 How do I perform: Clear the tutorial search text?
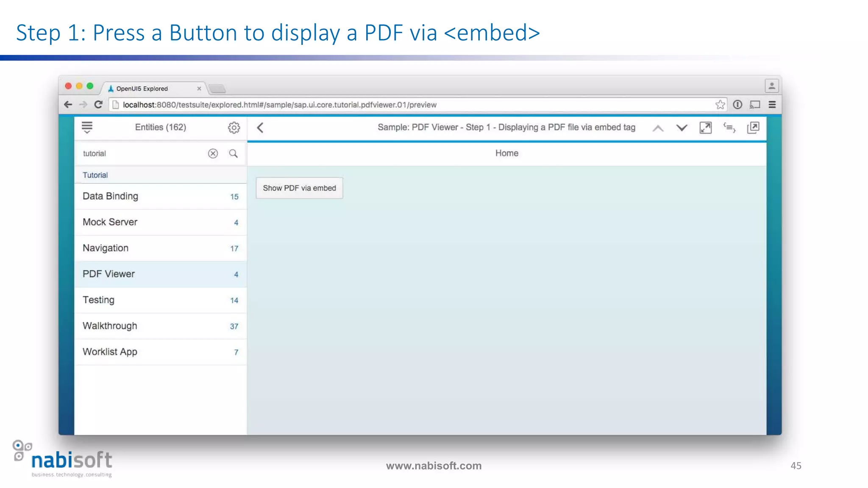(213, 153)
